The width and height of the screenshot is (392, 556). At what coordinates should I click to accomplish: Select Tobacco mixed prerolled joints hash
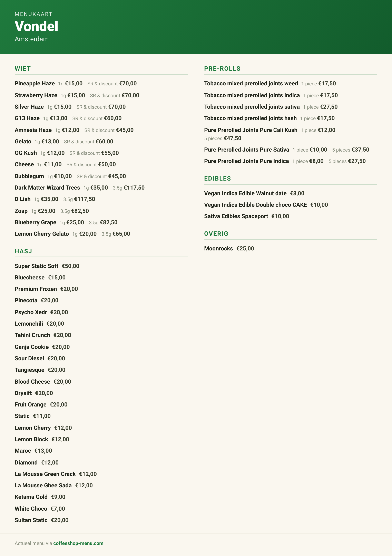(x=251, y=118)
